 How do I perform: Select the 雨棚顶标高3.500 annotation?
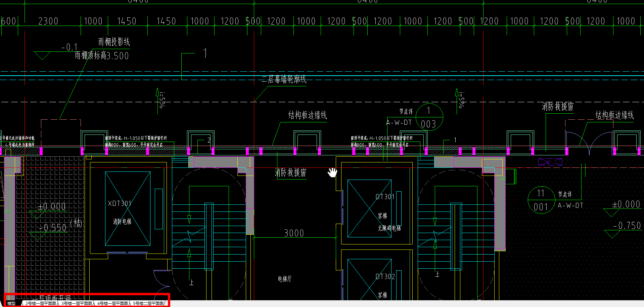pyautogui.click(x=102, y=55)
